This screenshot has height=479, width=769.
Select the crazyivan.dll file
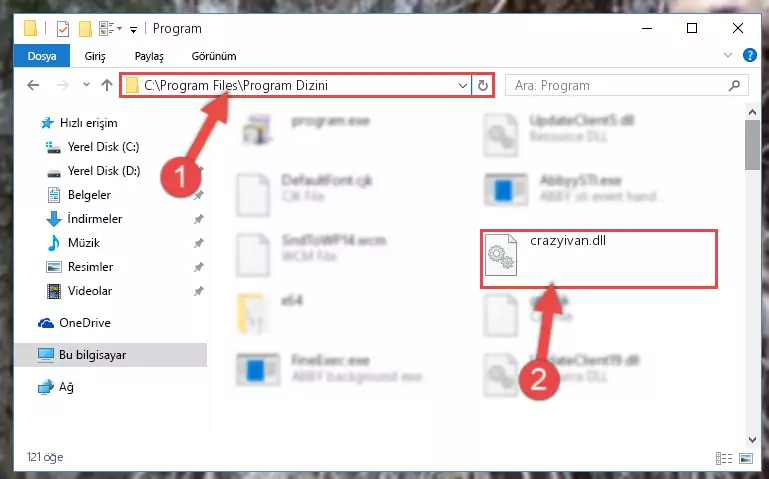tap(598, 258)
